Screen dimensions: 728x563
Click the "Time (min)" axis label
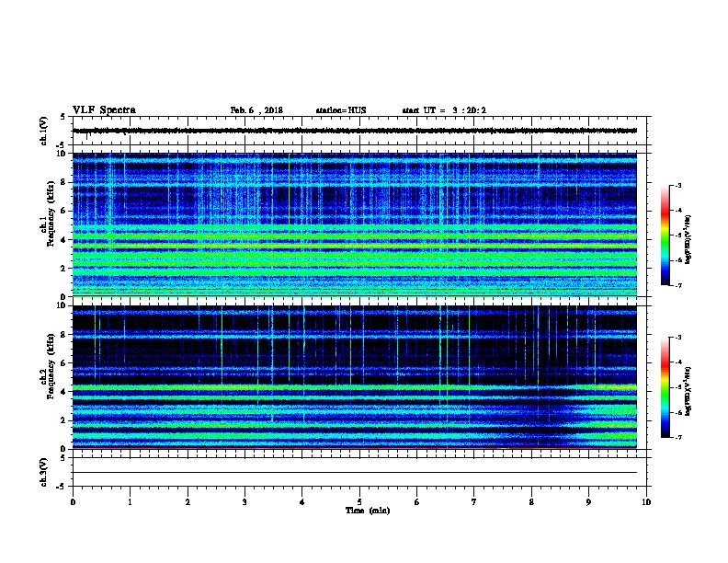pos(368,511)
